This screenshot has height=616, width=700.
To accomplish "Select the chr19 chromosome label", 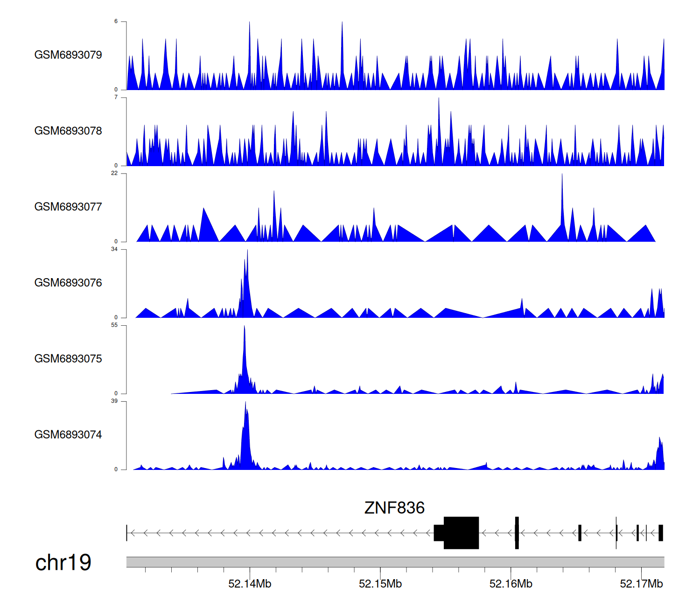I will pos(63,563).
